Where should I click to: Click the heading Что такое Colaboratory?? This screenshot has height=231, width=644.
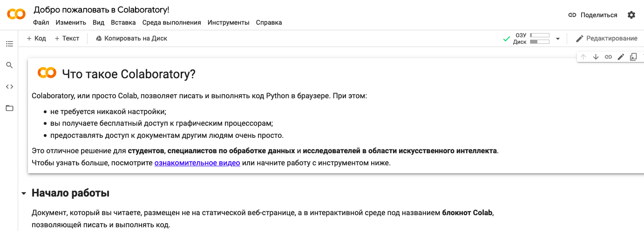click(129, 74)
